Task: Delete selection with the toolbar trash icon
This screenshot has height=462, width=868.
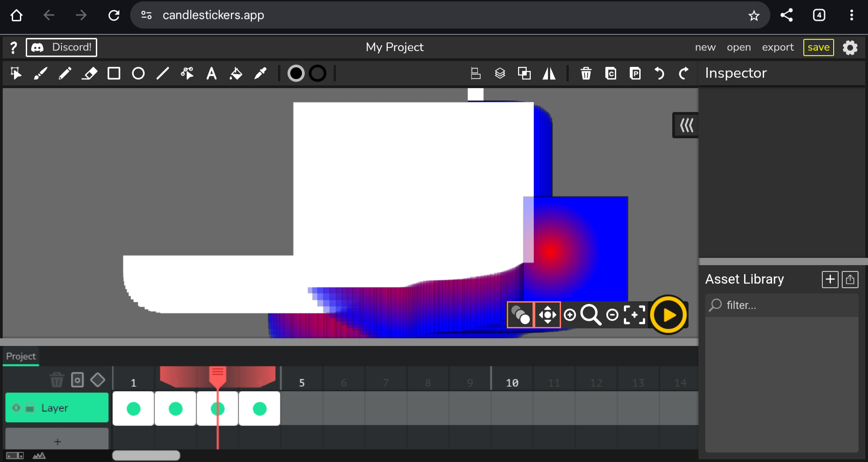Action: pyautogui.click(x=586, y=73)
